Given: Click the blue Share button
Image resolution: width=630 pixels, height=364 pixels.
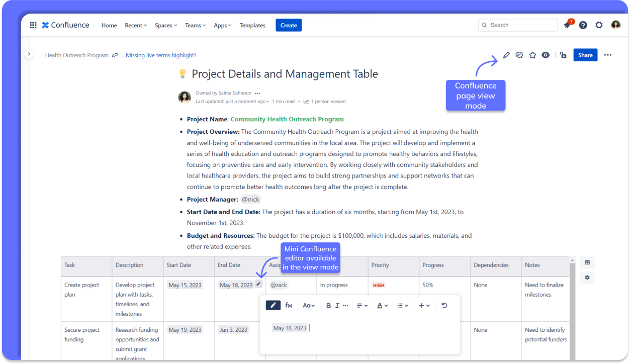Looking at the screenshot, I should [585, 55].
